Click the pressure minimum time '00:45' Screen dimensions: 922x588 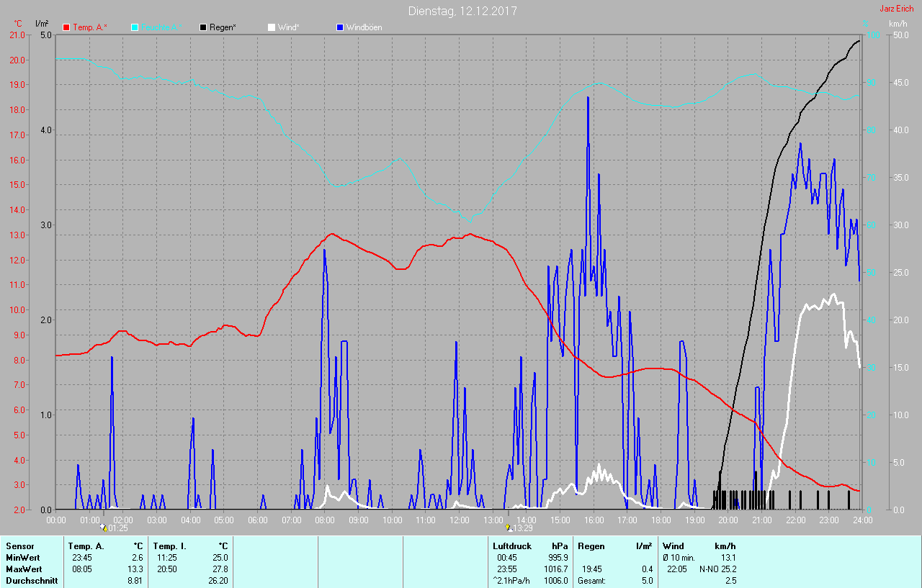[x=507, y=558]
